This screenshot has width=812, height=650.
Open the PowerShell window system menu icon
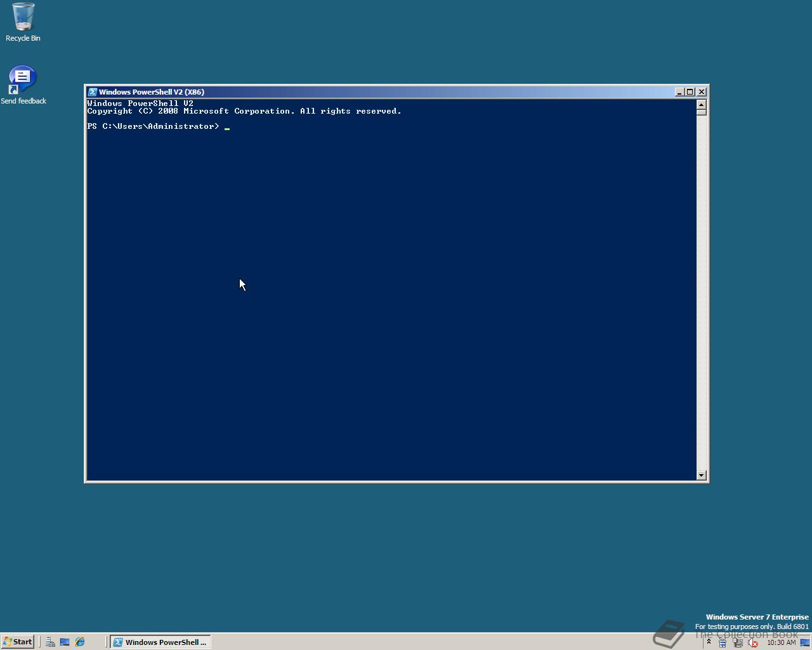pyautogui.click(x=92, y=92)
